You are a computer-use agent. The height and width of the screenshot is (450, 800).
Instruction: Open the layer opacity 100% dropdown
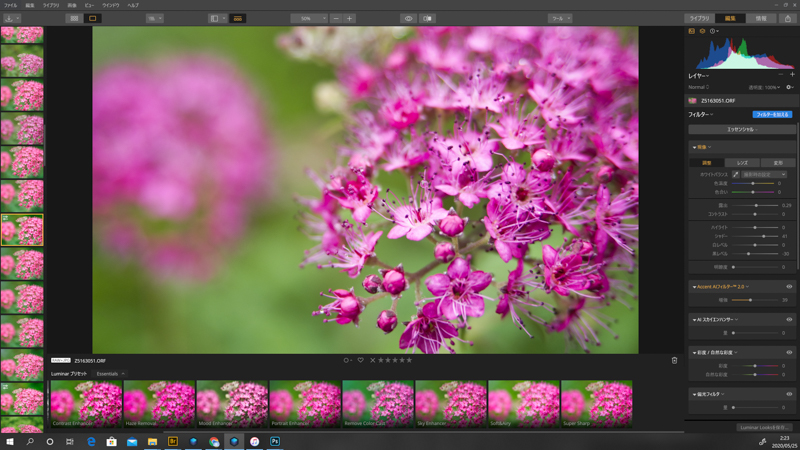(764, 87)
